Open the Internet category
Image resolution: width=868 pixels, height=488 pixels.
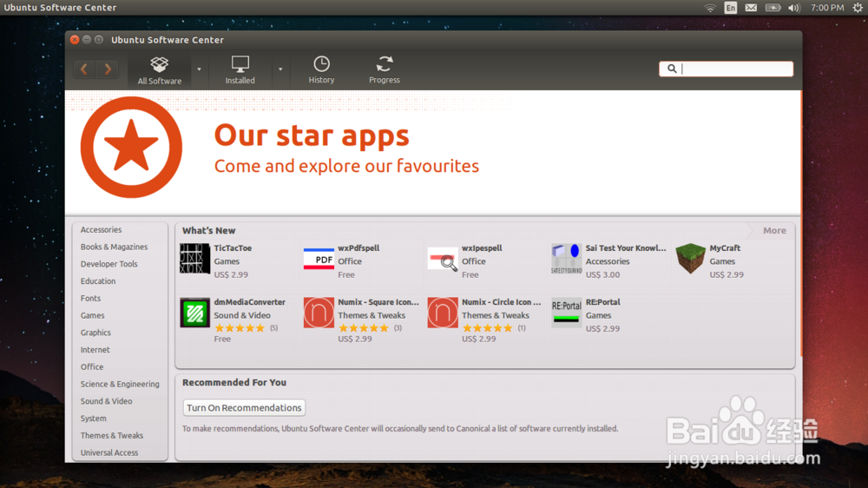pyautogui.click(x=95, y=350)
